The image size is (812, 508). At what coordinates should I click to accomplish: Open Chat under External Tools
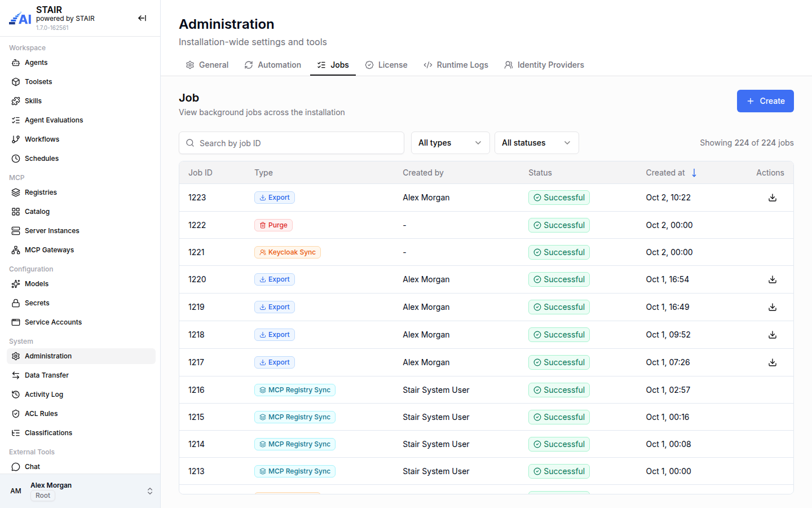pos(81,467)
